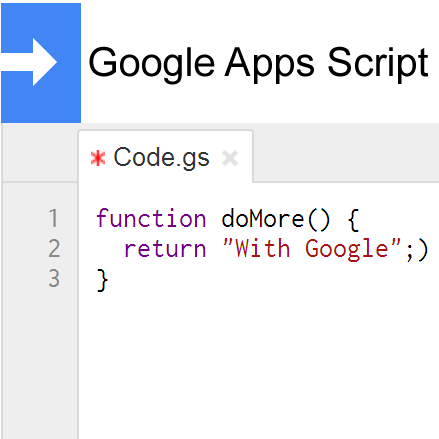Click the "With Google" string literal
The height and width of the screenshot is (439, 439).
pos(312,249)
